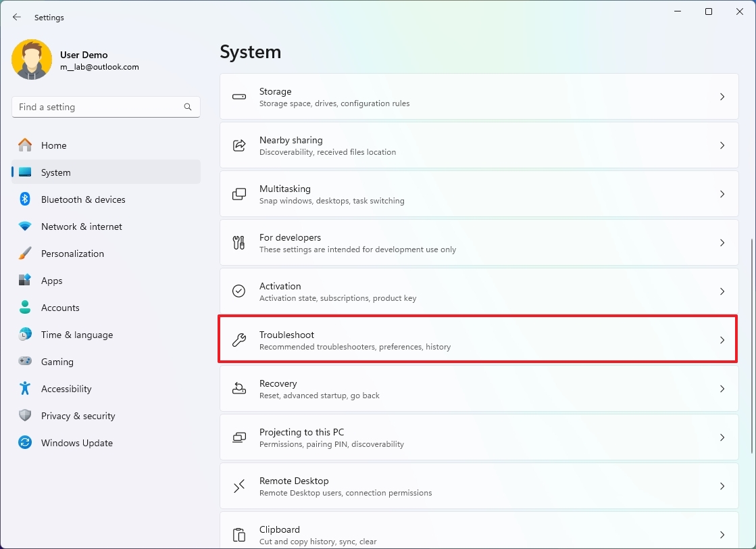
Task: Click User Demo account name
Action: point(84,55)
